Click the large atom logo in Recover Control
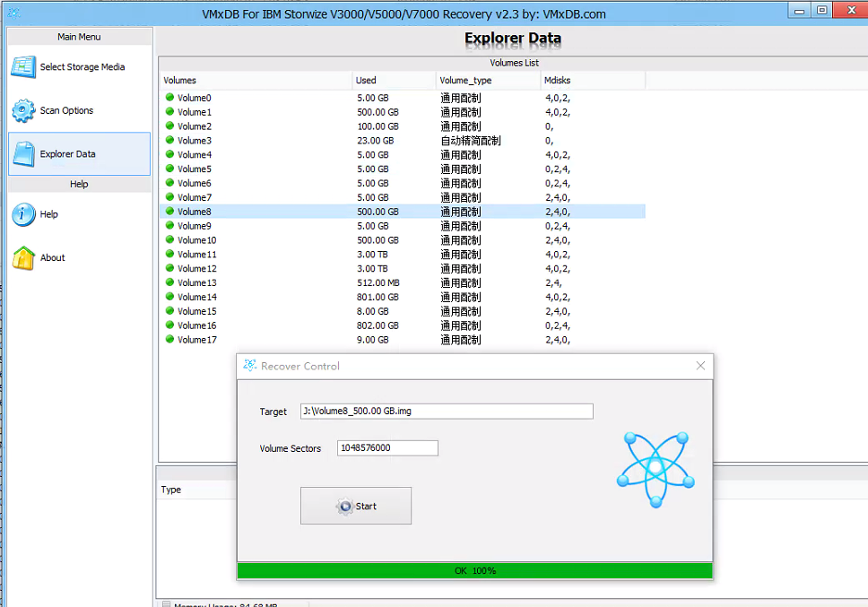This screenshot has width=868, height=607. [655, 469]
